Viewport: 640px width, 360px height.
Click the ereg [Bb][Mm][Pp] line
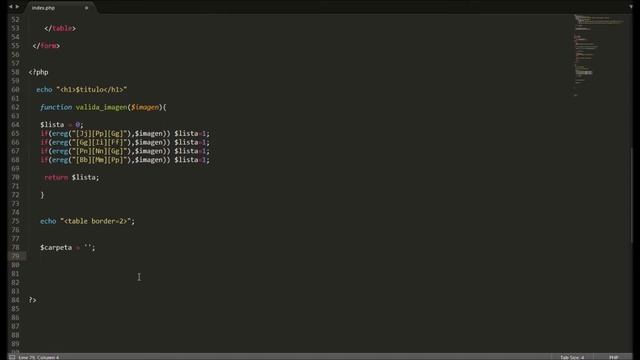(125, 160)
